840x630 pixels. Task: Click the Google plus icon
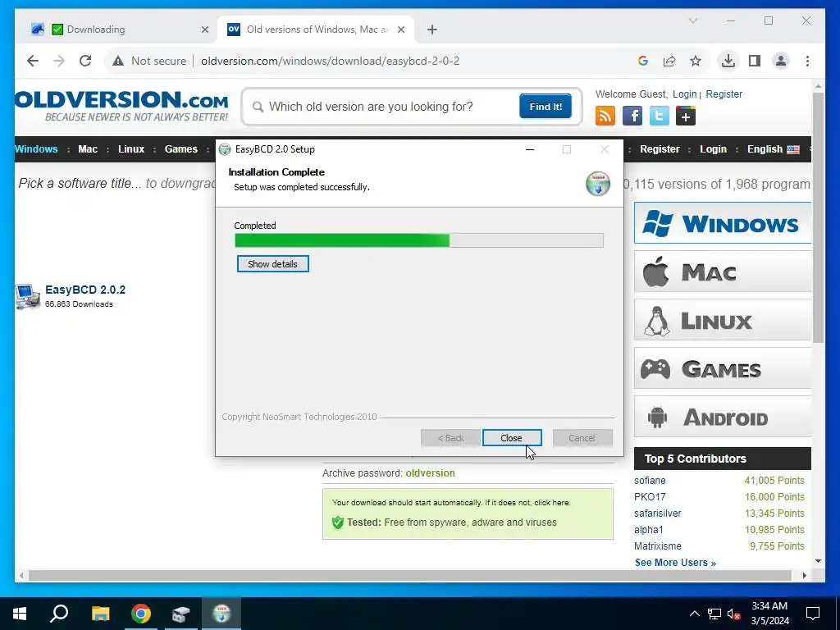point(686,116)
